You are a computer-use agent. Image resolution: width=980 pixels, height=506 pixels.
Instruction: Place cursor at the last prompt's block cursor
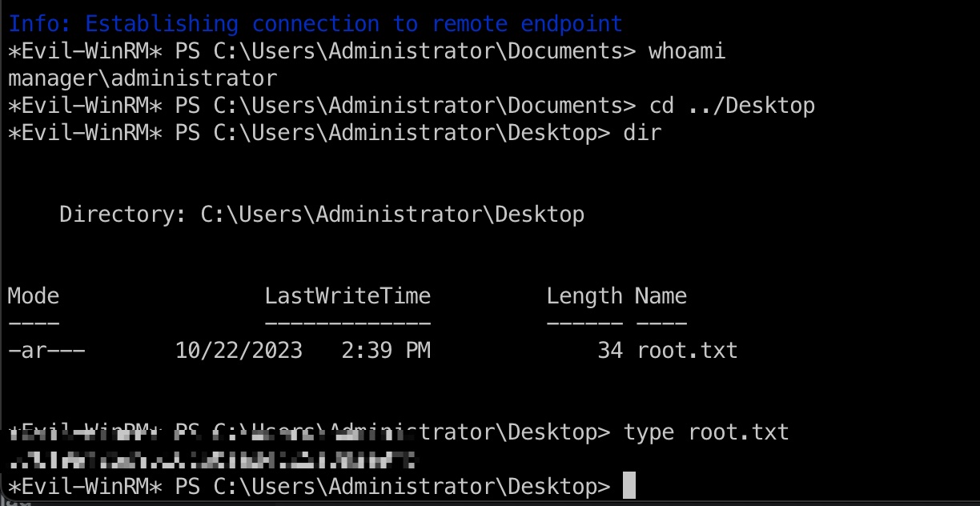coord(629,486)
